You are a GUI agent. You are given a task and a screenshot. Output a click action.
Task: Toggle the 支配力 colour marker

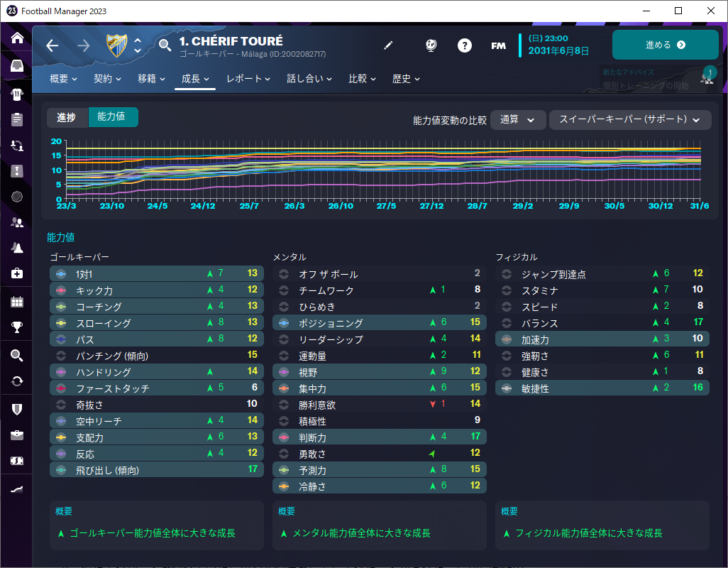tap(61, 437)
